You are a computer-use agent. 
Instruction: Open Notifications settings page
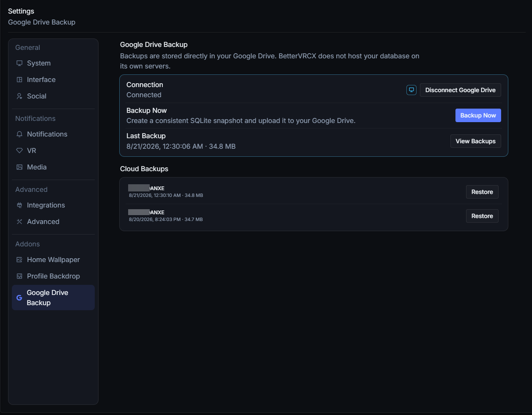pyautogui.click(x=53, y=134)
